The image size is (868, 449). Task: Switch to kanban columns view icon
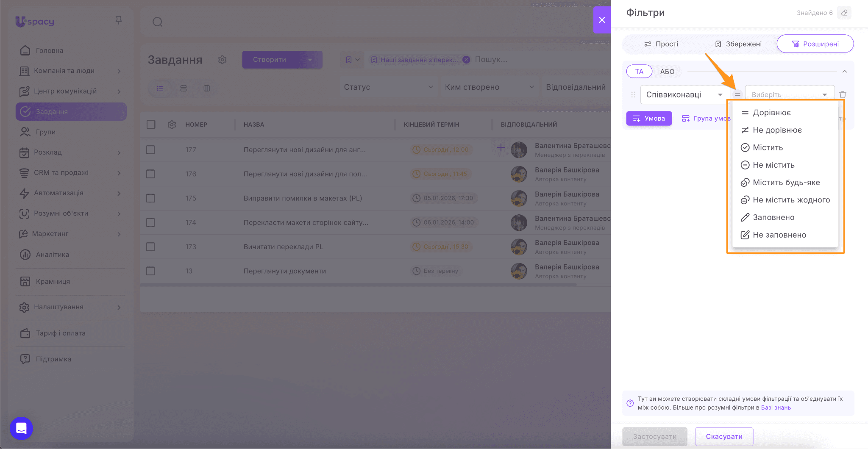pyautogui.click(x=207, y=88)
